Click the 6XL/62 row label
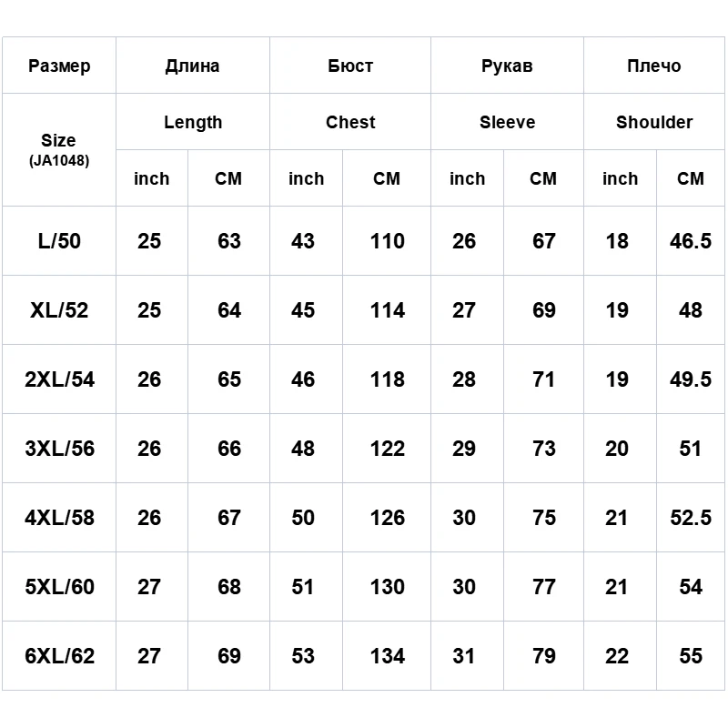 click(59, 655)
